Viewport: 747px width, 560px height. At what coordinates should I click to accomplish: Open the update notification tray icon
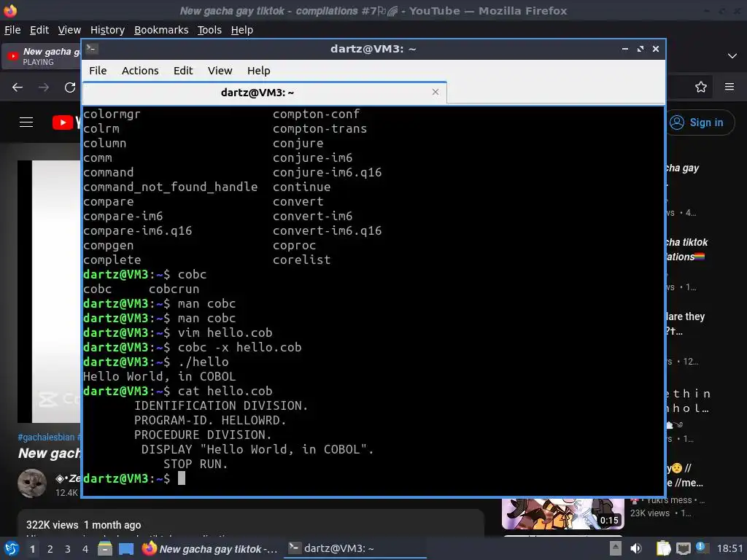tap(702, 548)
